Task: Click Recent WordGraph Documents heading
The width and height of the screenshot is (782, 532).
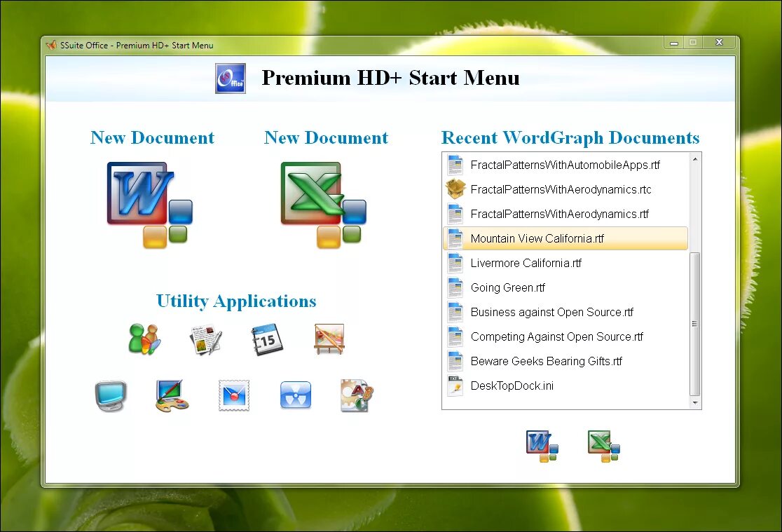Action: [570, 138]
